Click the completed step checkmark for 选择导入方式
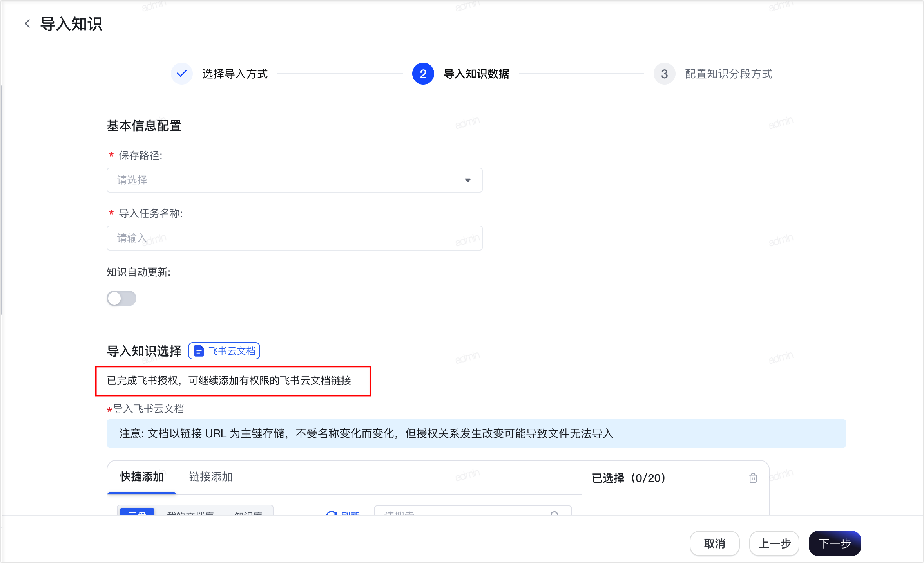The width and height of the screenshot is (924, 563). 181,74
